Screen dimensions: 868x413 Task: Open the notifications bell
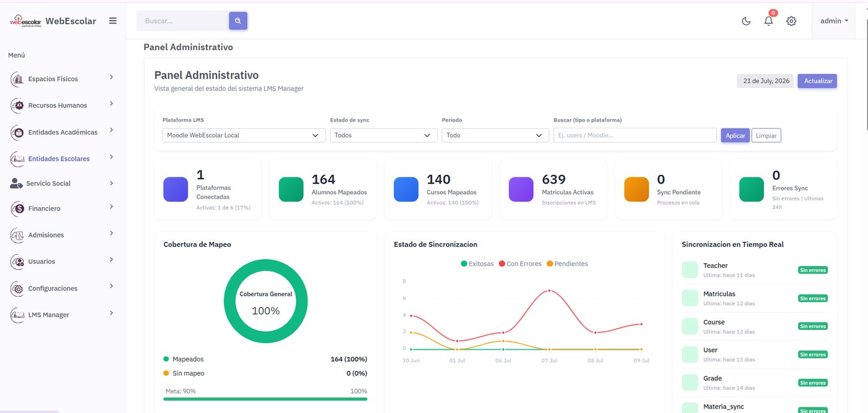click(769, 20)
